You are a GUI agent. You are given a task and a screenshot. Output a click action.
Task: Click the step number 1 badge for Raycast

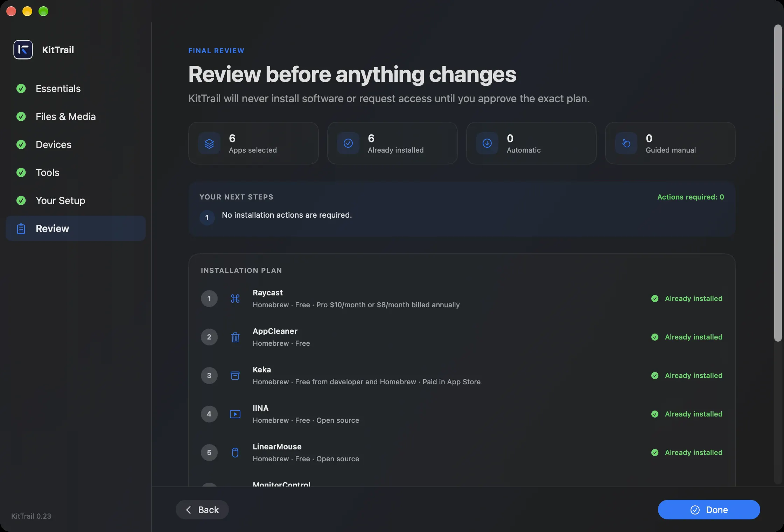pyautogui.click(x=209, y=299)
